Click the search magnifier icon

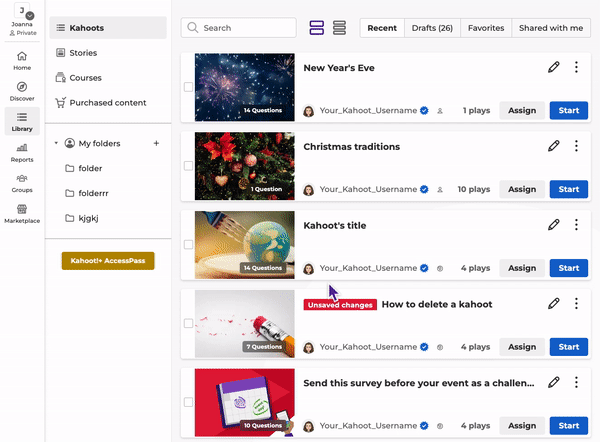[193, 28]
